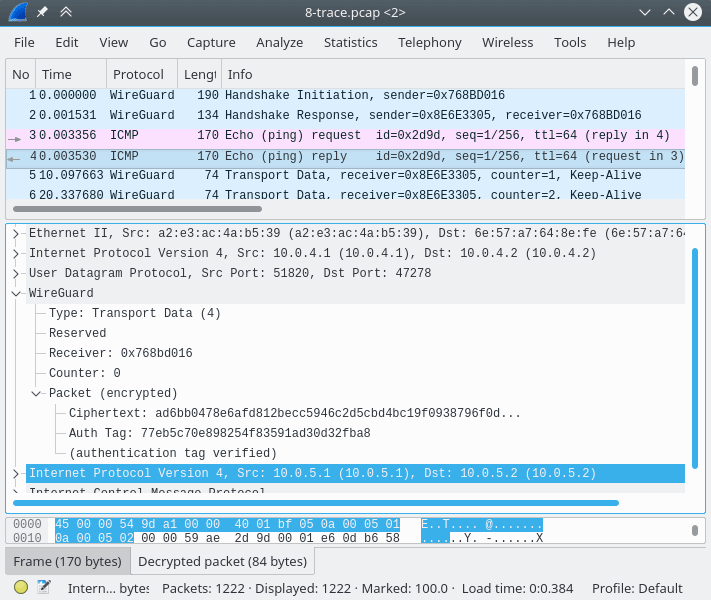Click the Wireshark shark fin window icon
Screen dimensions: 711x600
tap(17, 13)
